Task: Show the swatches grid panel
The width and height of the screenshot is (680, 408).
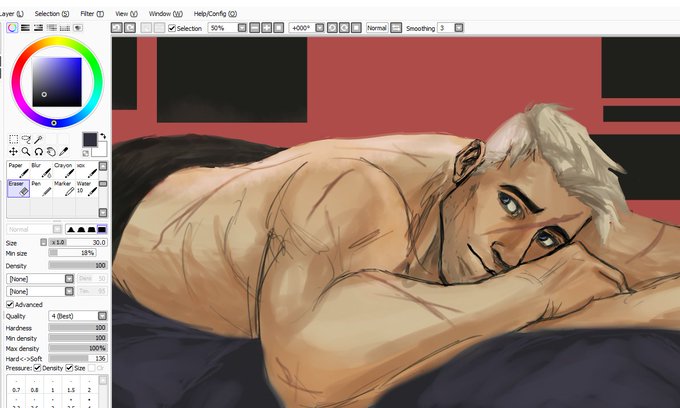Action: pos(65,28)
